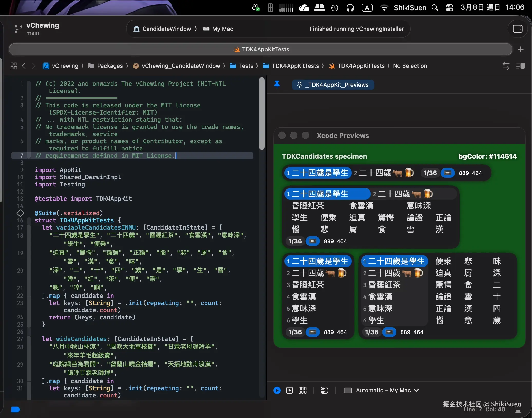Click the test diamond beside @Suite
Viewport: 532px width, 418px height.
pyautogui.click(x=20, y=213)
